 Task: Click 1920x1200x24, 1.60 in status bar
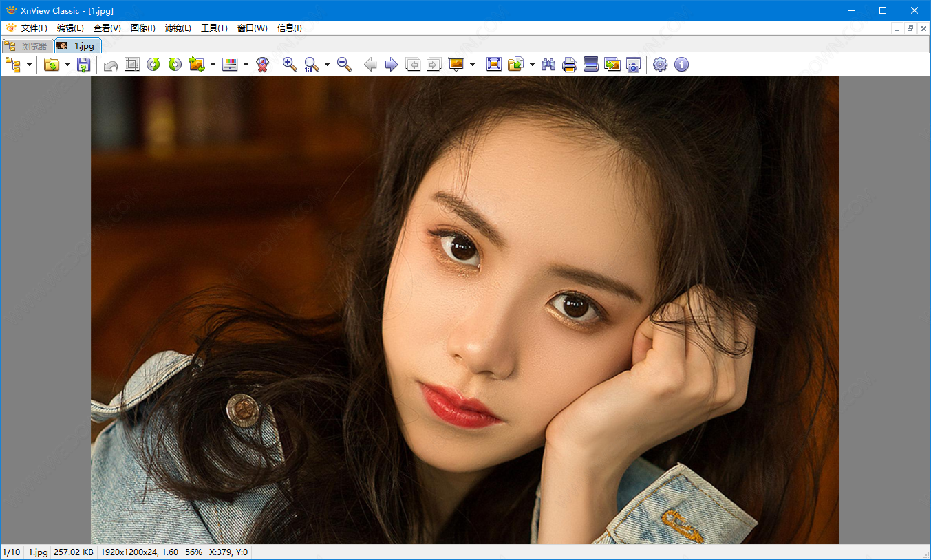[140, 552]
